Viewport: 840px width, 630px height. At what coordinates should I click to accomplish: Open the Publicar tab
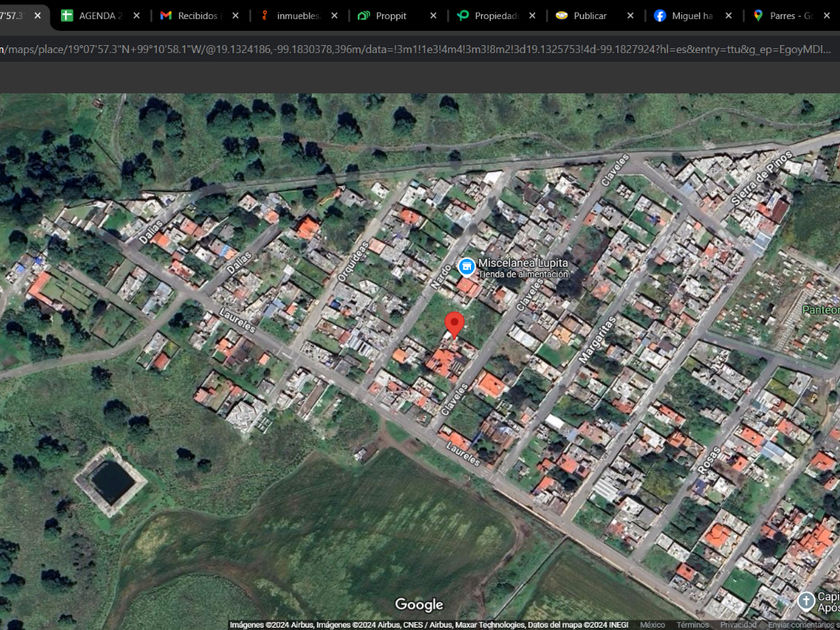589,16
